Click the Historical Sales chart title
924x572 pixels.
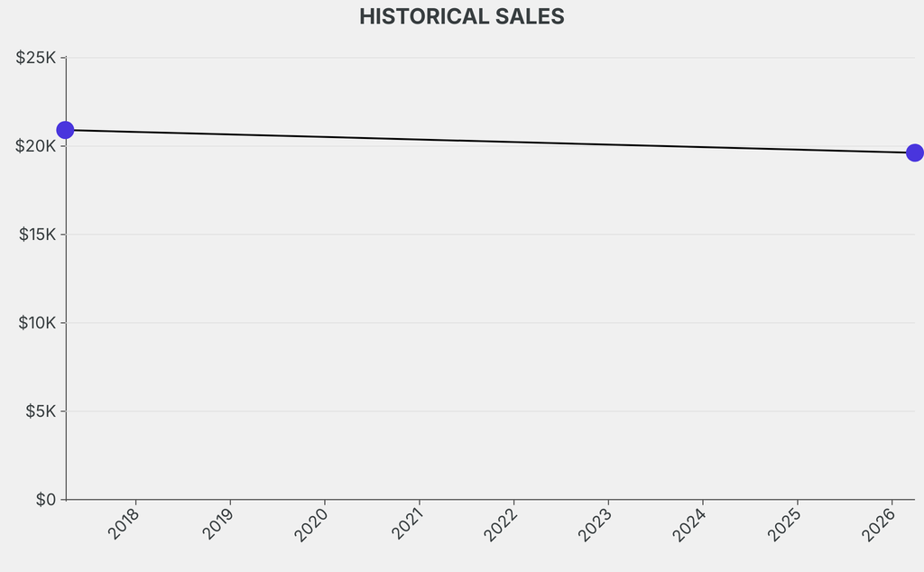point(461,17)
